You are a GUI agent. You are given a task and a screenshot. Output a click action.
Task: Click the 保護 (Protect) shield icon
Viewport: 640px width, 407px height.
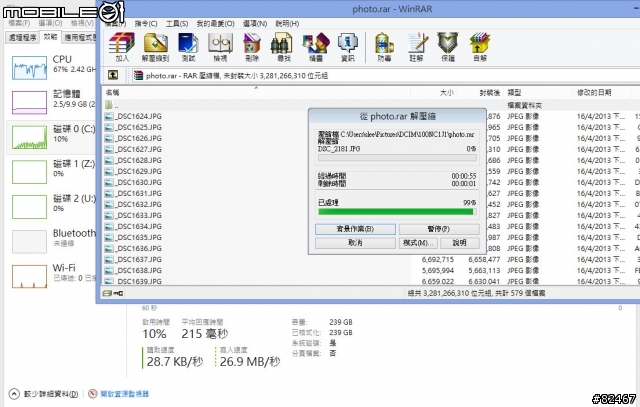pyautogui.click(x=448, y=47)
